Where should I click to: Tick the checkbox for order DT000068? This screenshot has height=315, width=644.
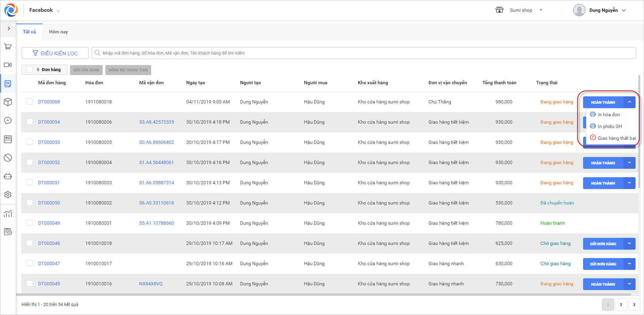pyautogui.click(x=30, y=101)
